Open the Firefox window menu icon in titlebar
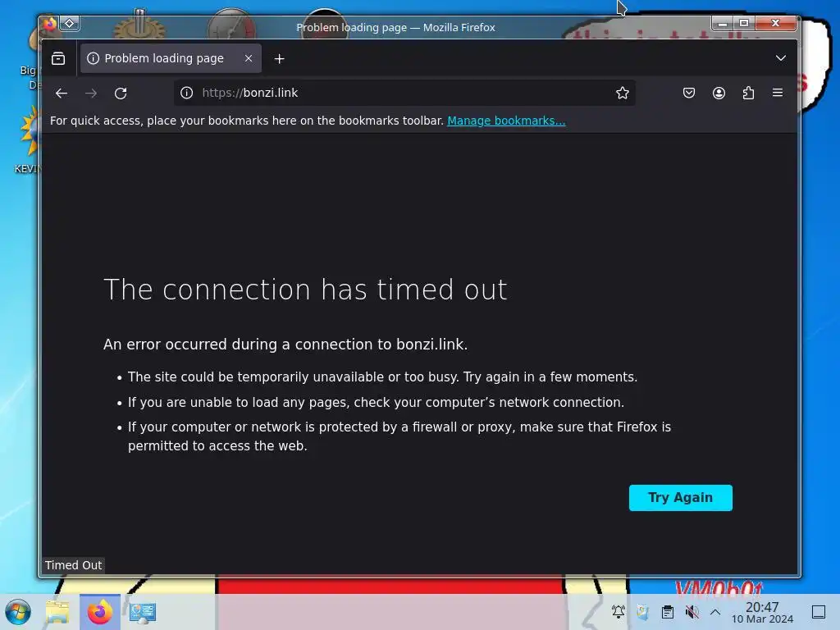This screenshot has height=630, width=840. tap(50, 24)
